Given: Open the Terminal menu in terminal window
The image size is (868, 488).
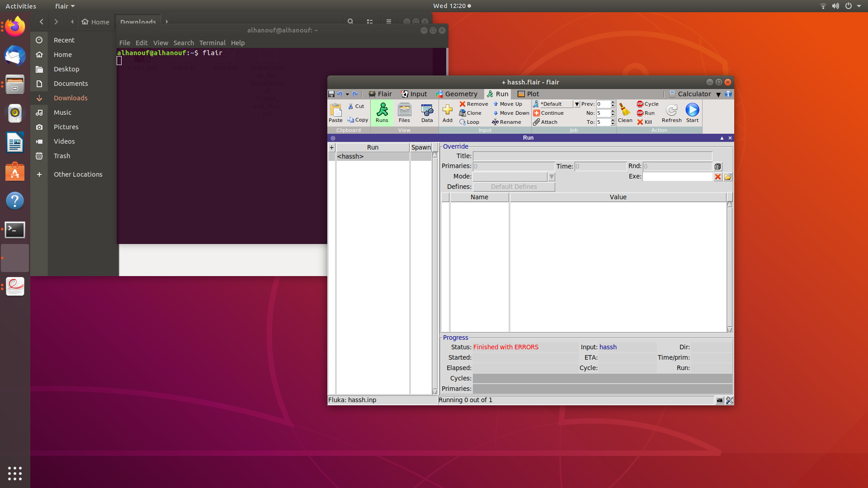Looking at the screenshot, I should point(212,43).
